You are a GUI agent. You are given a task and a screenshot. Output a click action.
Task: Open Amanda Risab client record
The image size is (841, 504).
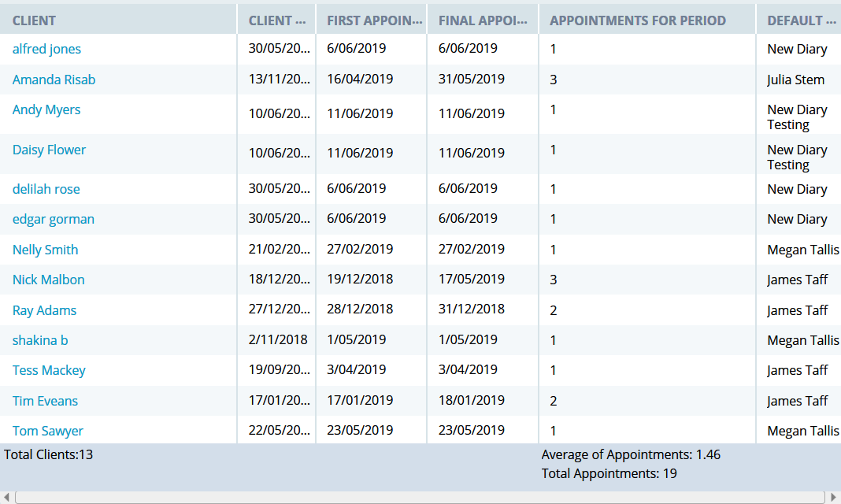54,80
